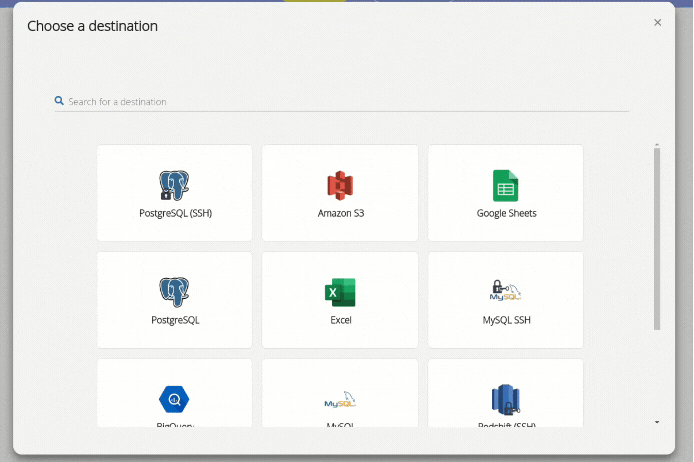Click the 'MySQL SSH' label text
The image size is (694, 462).
pyautogui.click(x=506, y=320)
